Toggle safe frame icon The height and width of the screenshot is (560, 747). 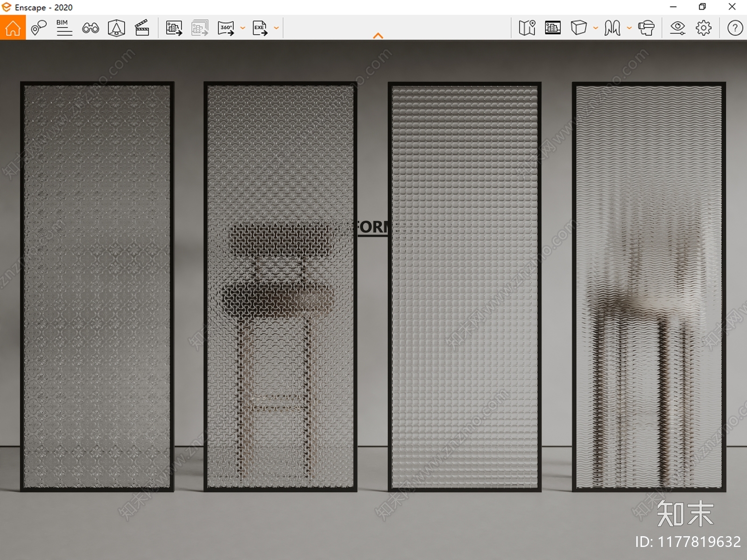[x=553, y=28]
